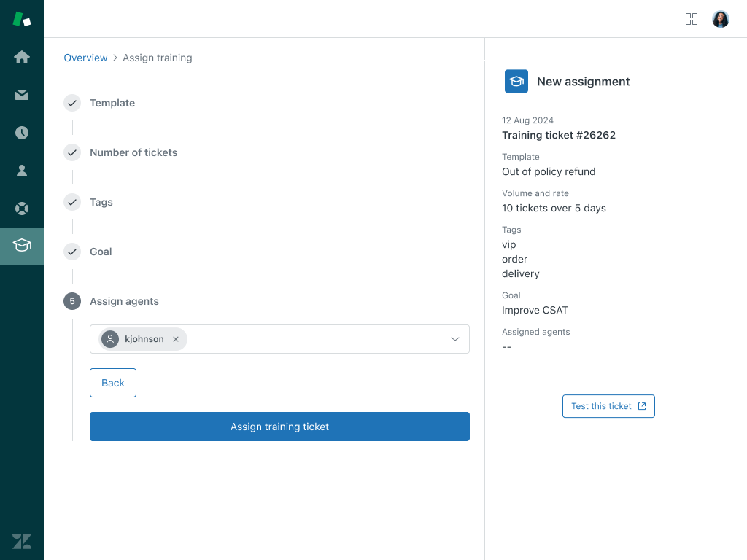The image size is (747, 560).
Task: Expand the Number of tickets step
Action: (x=133, y=152)
